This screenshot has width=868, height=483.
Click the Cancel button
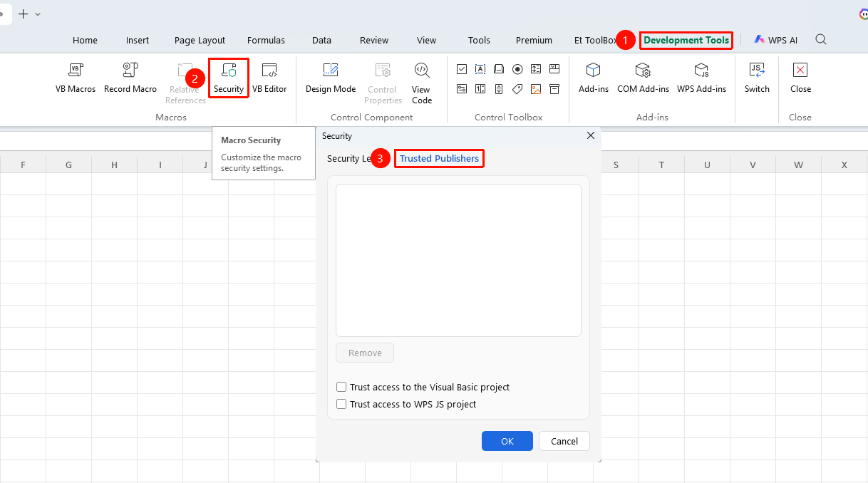point(564,441)
